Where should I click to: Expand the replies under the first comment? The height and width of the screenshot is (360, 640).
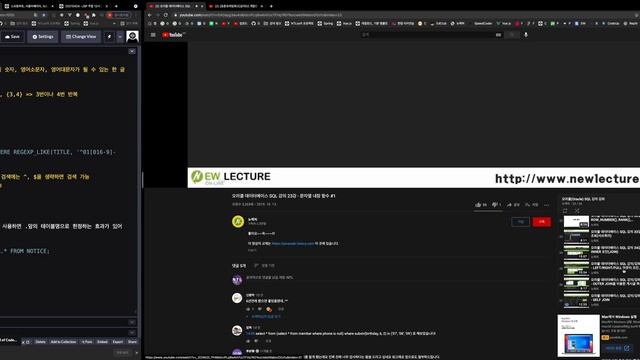(263, 316)
